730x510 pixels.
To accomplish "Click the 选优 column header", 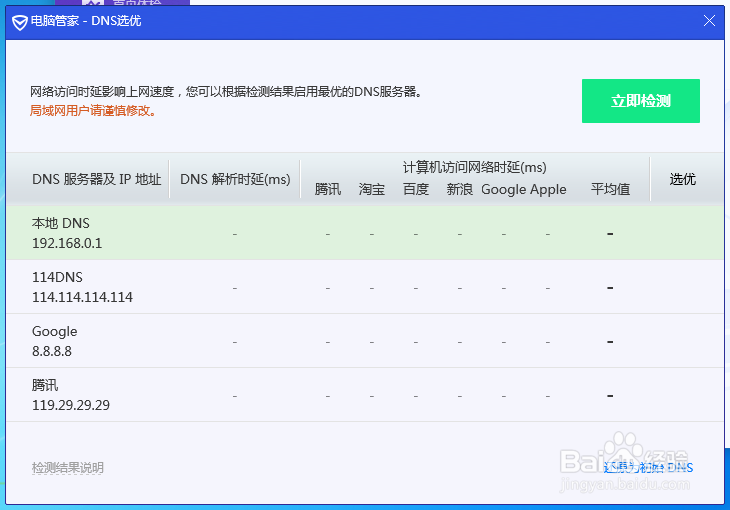I will [x=683, y=179].
